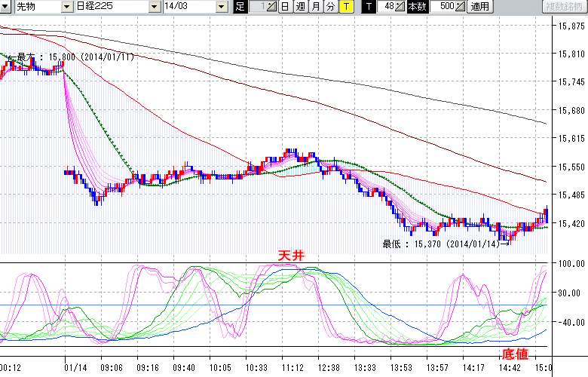This screenshot has width=588, height=377.
Task: Click the black 足 label
Action: pos(240,7)
